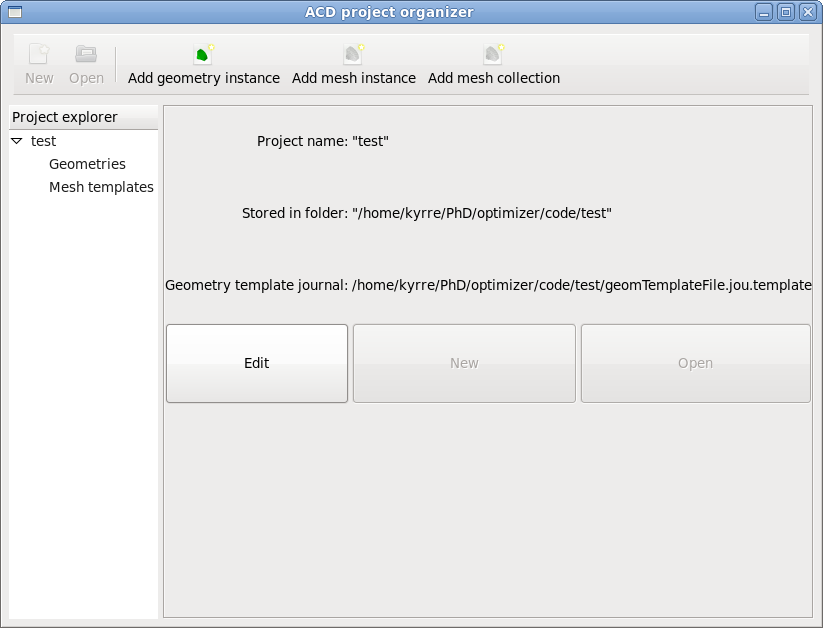Click the Project name "test" text
The width and height of the screenshot is (823, 628).
[x=371, y=141]
